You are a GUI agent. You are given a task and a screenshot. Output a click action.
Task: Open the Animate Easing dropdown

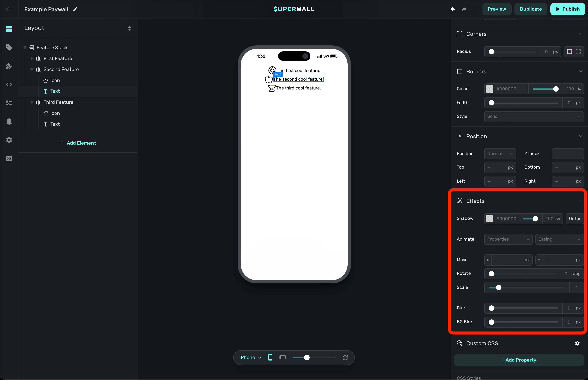tap(559, 239)
